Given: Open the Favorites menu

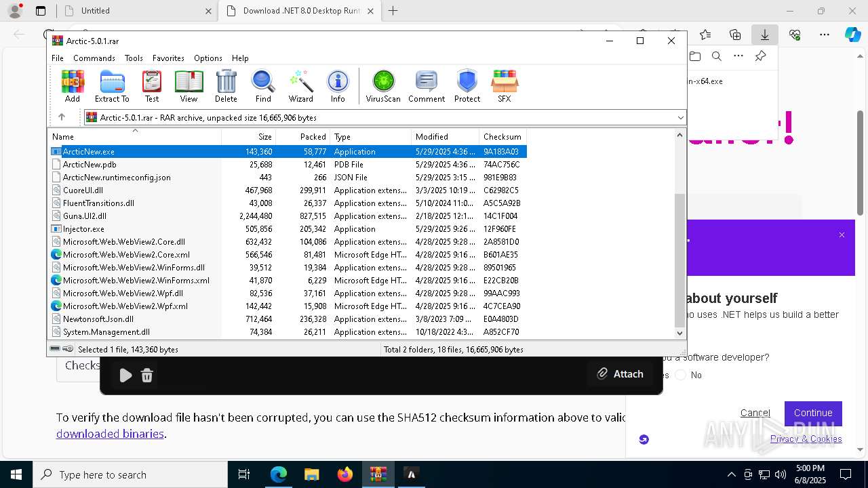Looking at the screenshot, I should click(x=168, y=58).
